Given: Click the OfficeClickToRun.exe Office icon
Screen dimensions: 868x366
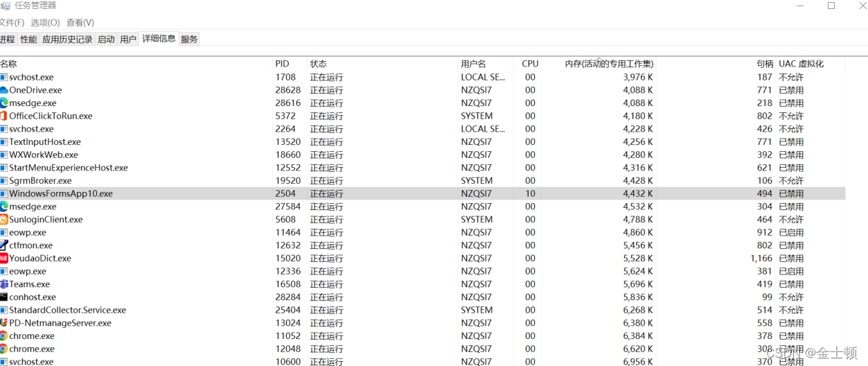Looking at the screenshot, I should 4,116.
